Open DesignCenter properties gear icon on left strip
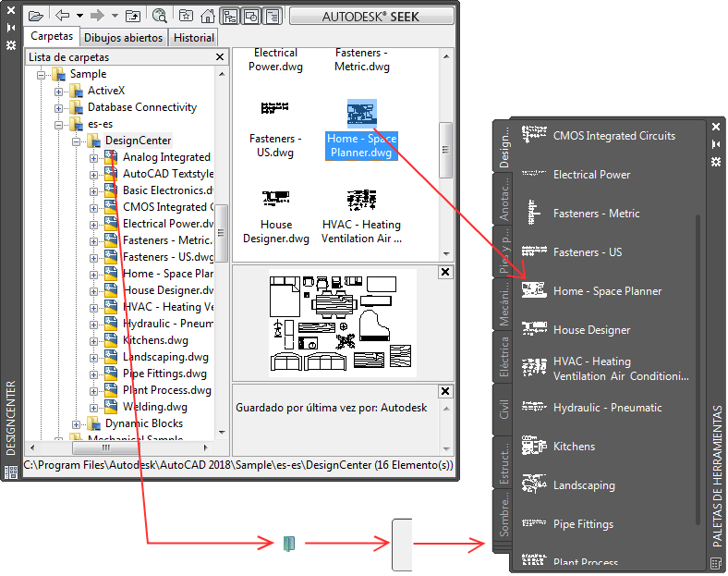The height and width of the screenshot is (576, 728). pyautogui.click(x=11, y=45)
